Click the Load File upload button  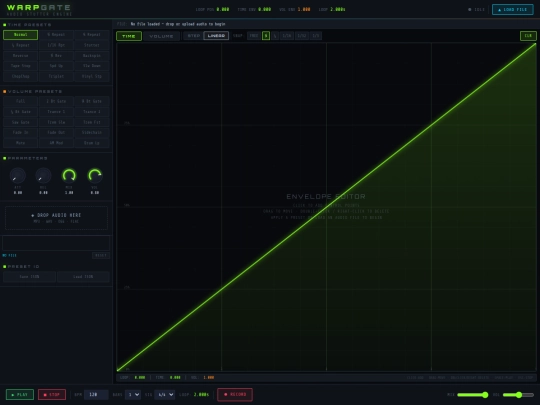pos(512,9)
